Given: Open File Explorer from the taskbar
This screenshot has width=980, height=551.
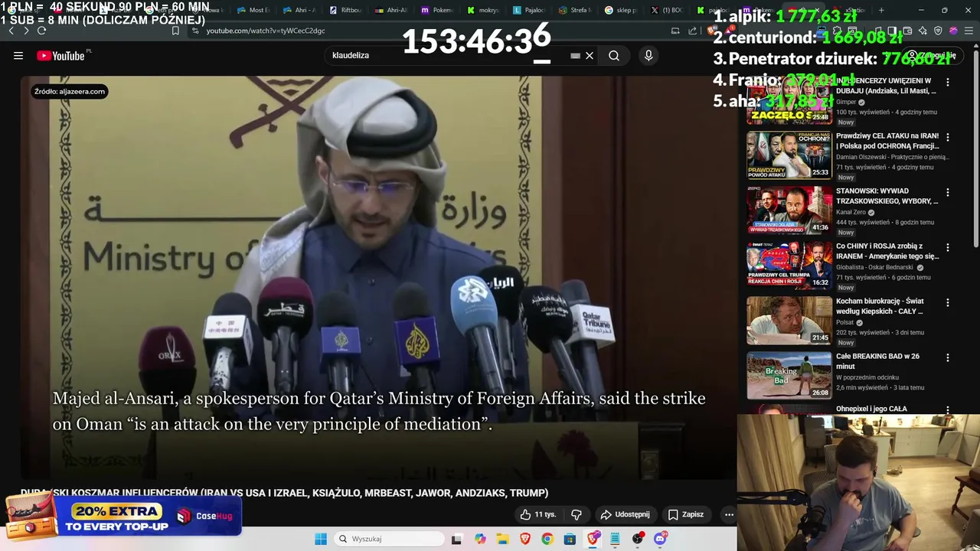Looking at the screenshot, I should coord(502,539).
